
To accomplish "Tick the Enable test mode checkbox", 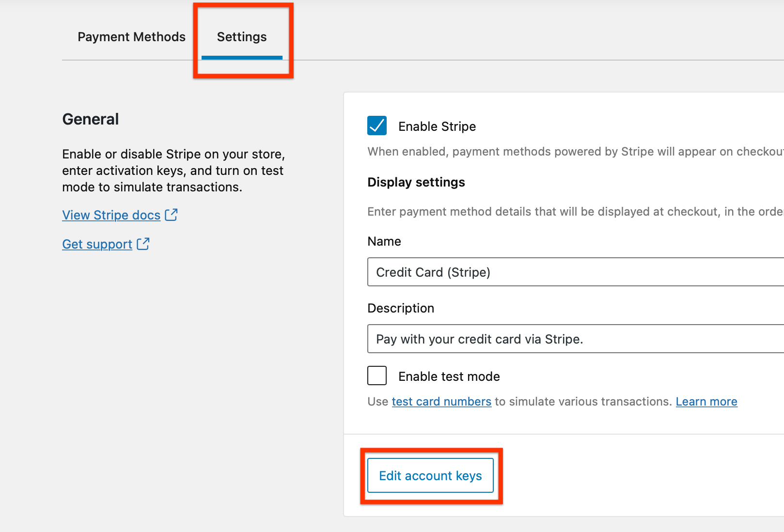I will pyautogui.click(x=377, y=376).
